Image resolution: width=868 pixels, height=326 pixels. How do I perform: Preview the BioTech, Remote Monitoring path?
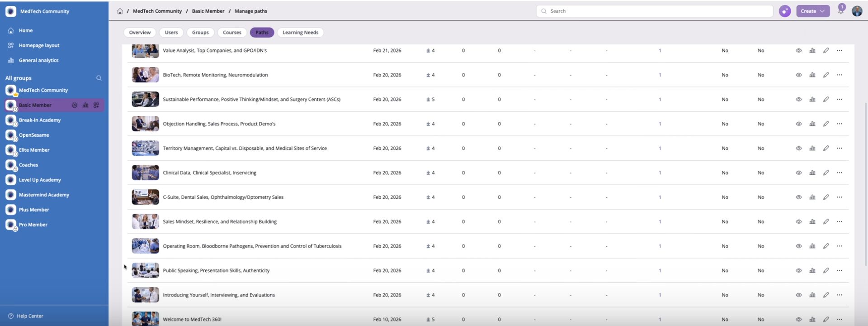[x=798, y=75]
